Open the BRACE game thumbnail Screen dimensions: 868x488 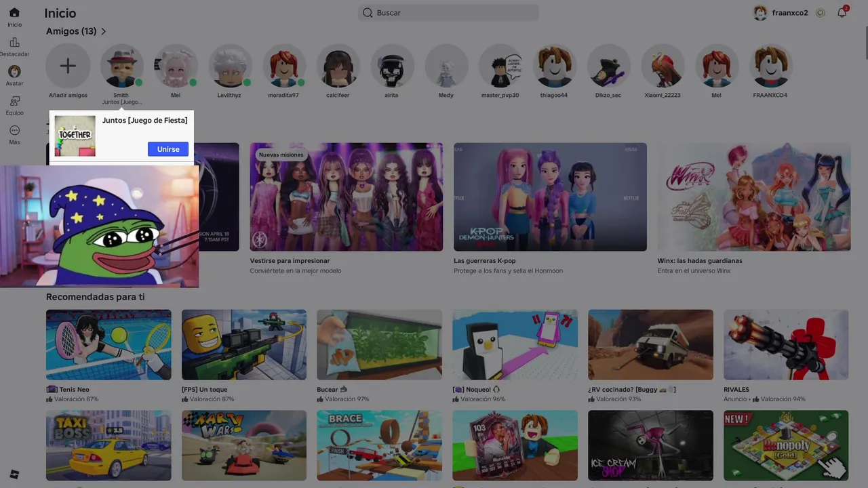(x=380, y=445)
